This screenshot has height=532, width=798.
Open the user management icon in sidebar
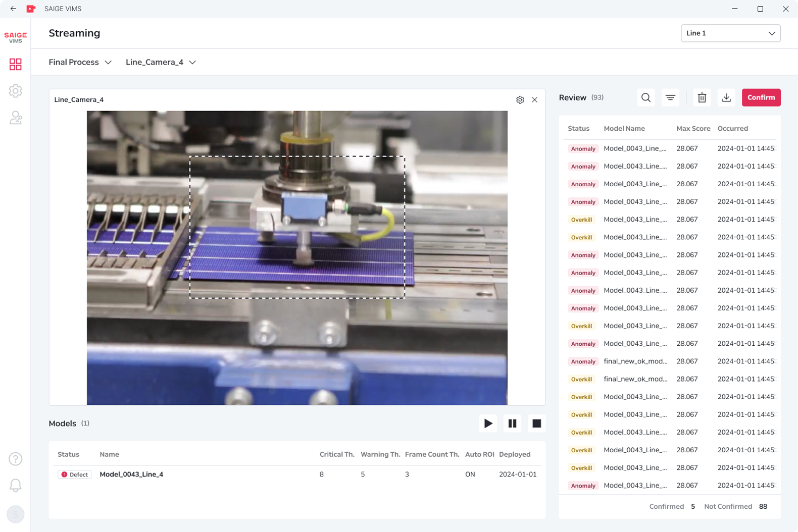15,118
